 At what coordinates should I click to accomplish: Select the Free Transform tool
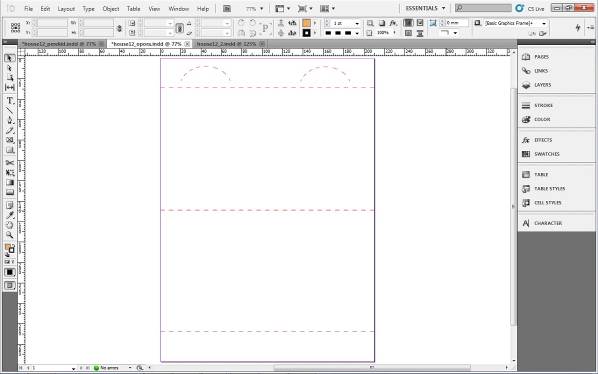tap(10, 172)
